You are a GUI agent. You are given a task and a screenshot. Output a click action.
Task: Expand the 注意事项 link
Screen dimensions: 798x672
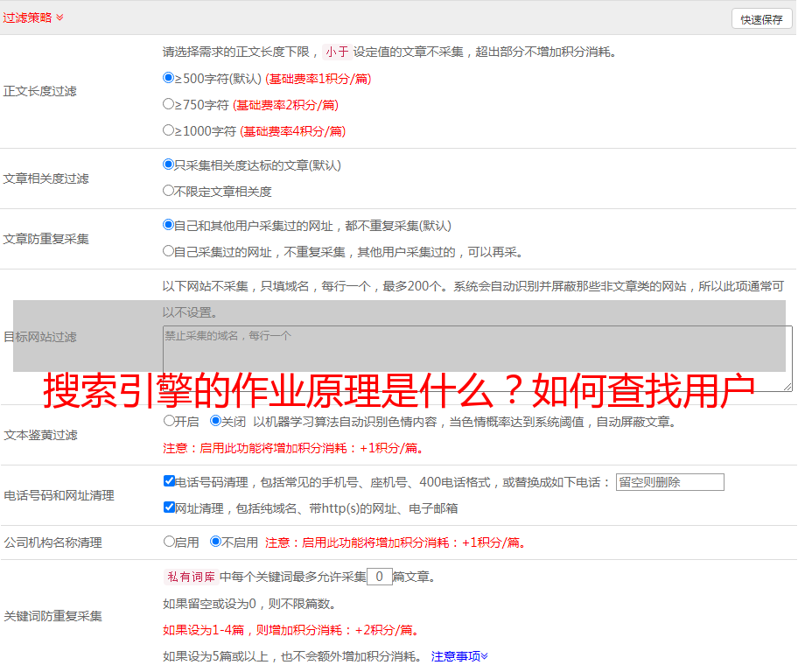click(x=459, y=656)
